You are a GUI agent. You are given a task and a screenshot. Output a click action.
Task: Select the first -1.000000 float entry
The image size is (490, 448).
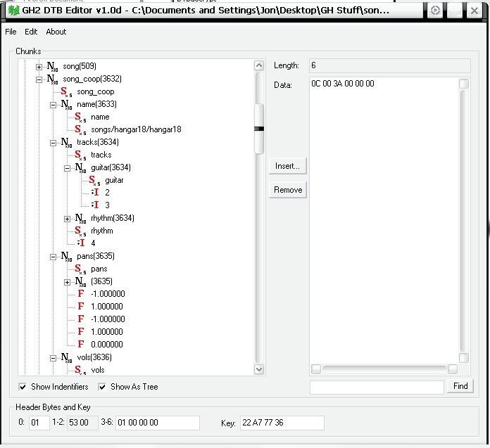[x=108, y=294]
